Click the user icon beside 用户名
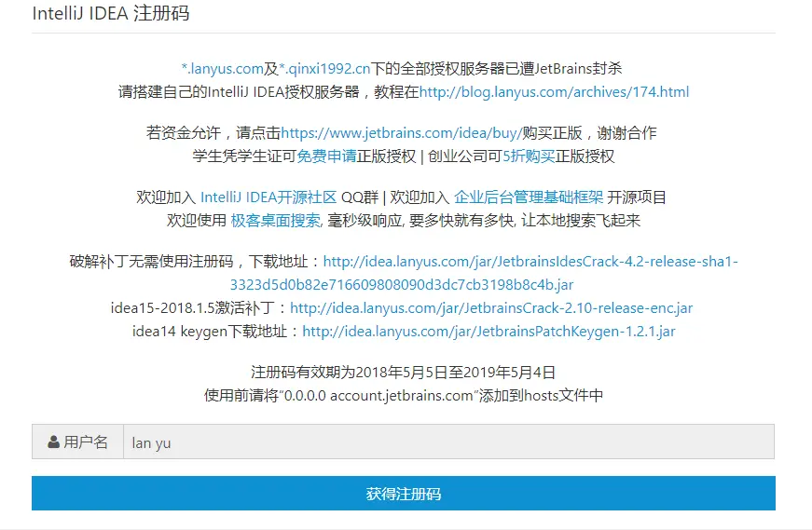Screen dimensions: 812x530 click(53, 442)
